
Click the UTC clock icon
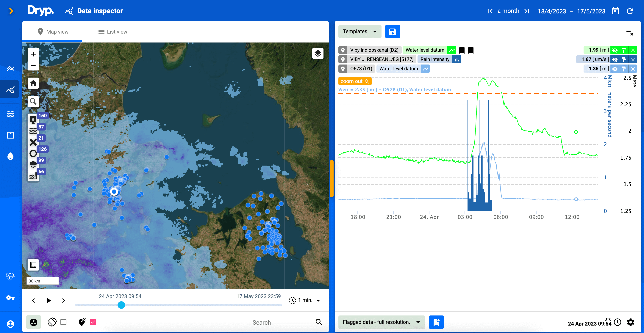(x=618, y=322)
